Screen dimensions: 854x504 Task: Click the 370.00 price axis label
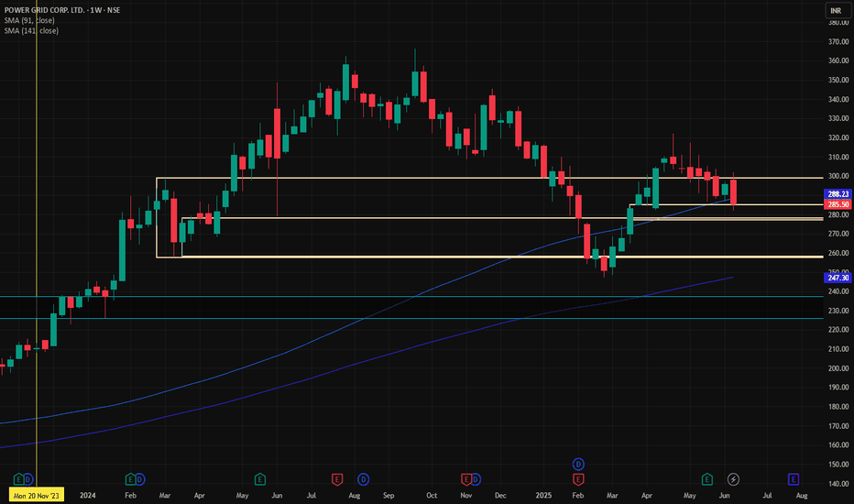pos(838,41)
